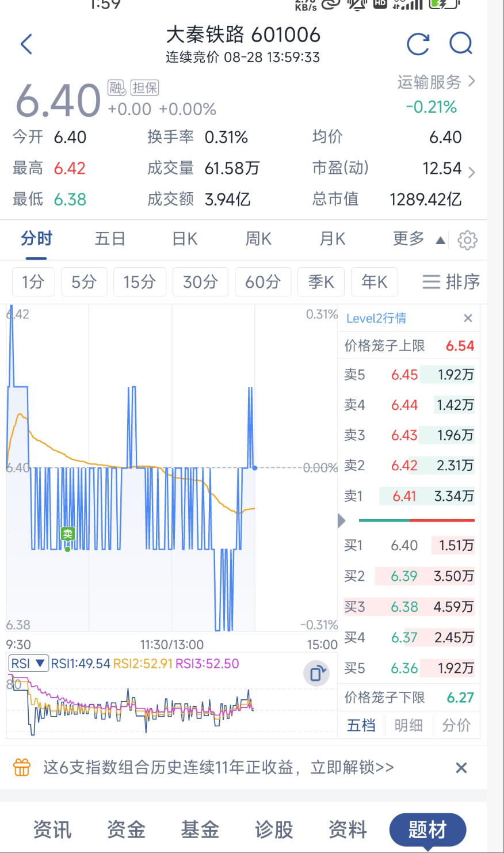
Task: Tap the green 卖 marker on chart
Action: (68, 534)
